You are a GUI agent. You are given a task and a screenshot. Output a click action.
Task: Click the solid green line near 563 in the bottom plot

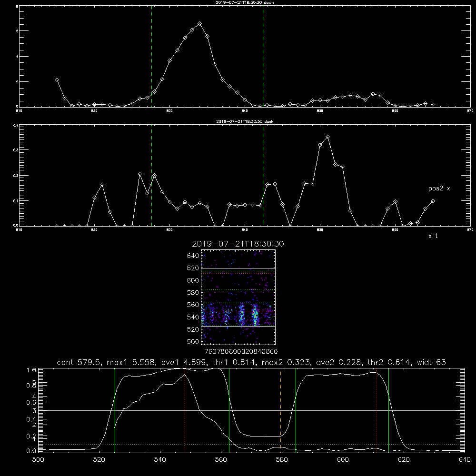pyautogui.click(x=229, y=410)
